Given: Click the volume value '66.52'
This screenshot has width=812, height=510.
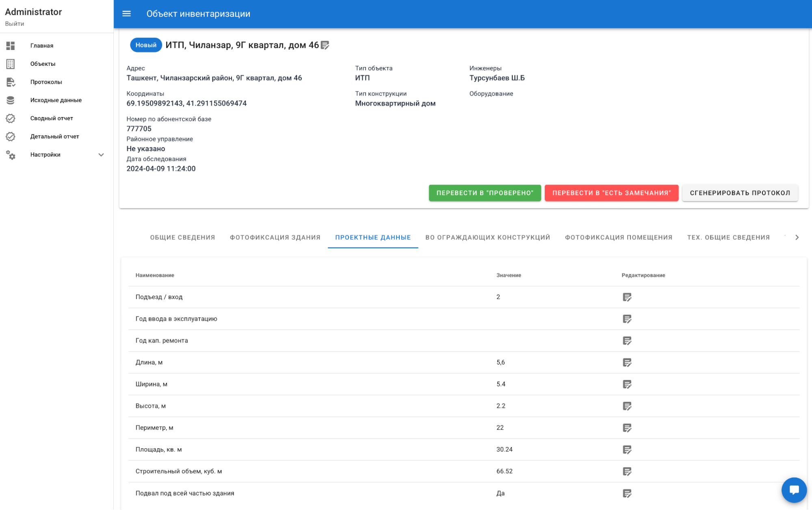Looking at the screenshot, I should [x=504, y=471].
